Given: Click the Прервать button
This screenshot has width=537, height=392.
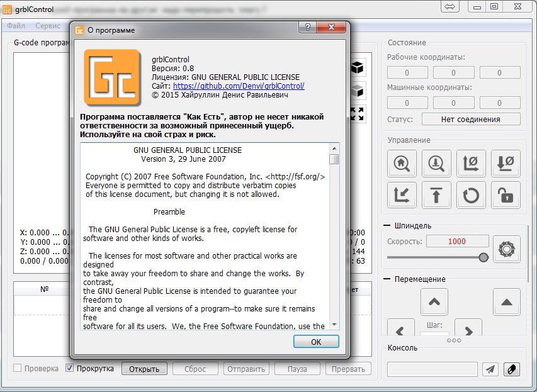Looking at the screenshot, I should 348,369.
